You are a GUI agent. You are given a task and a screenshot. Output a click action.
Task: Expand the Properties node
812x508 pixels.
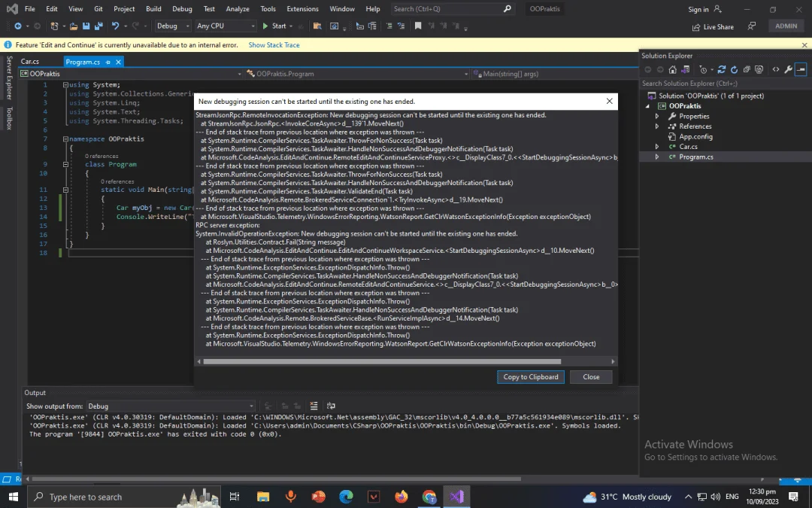[657, 116]
